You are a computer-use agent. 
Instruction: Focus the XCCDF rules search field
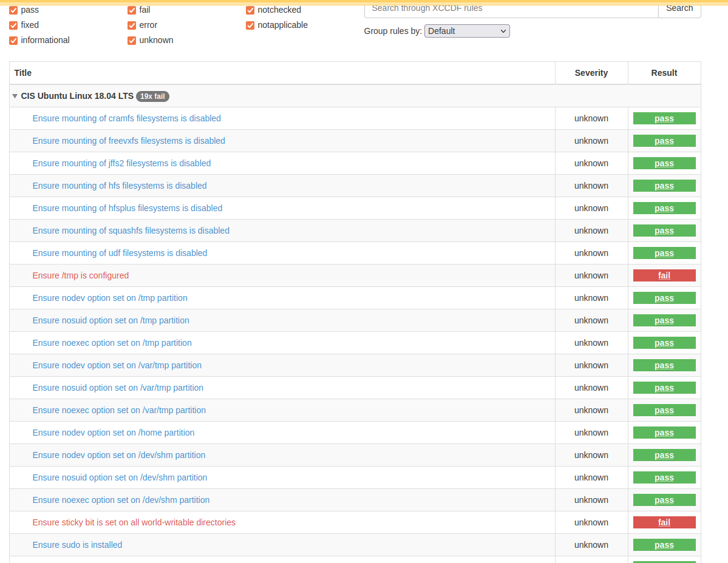511,8
